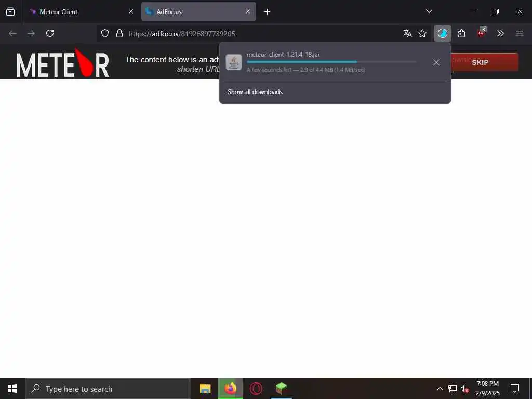Image resolution: width=532 pixels, height=399 pixels.
Task: Translate this page icon
Action: 407,33
